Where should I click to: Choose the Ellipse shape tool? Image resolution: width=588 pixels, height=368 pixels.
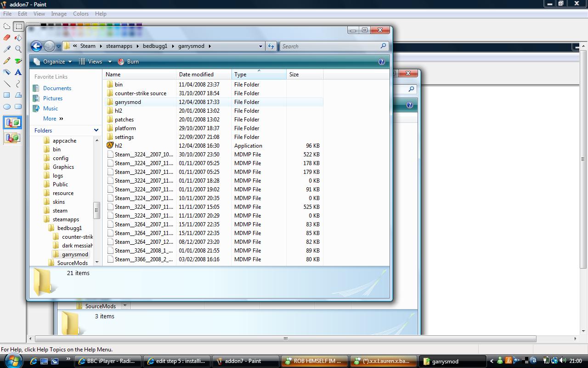click(7, 107)
